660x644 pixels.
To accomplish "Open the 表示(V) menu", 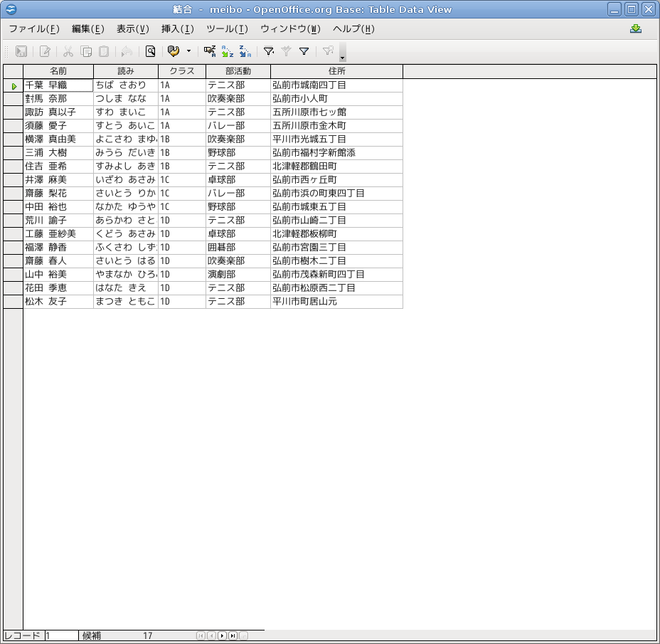I will 133,28.
